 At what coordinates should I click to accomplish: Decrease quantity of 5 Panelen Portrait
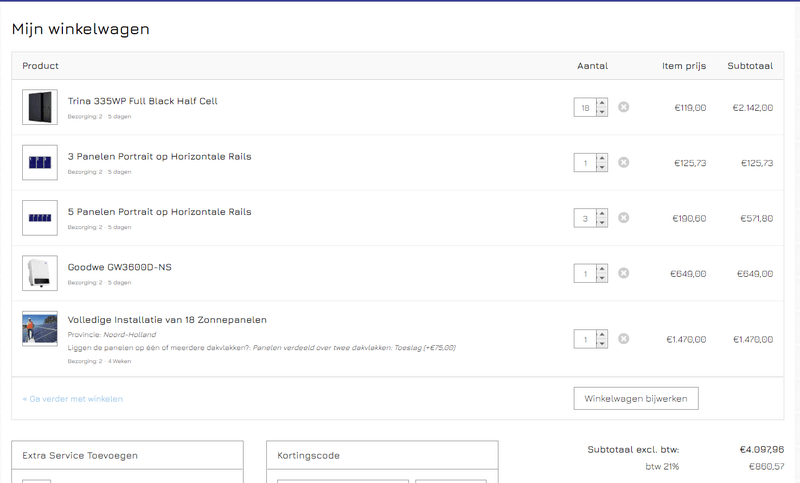click(602, 222)
